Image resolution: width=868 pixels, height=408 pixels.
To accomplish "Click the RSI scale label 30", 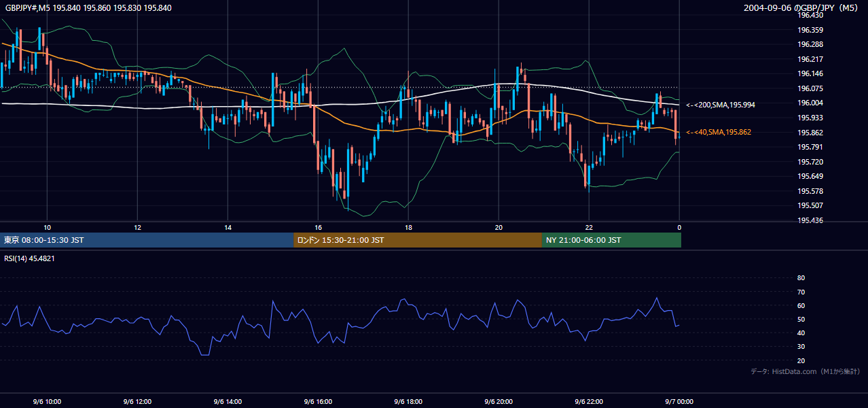I will pyautogui.click(x=801, y=347).
